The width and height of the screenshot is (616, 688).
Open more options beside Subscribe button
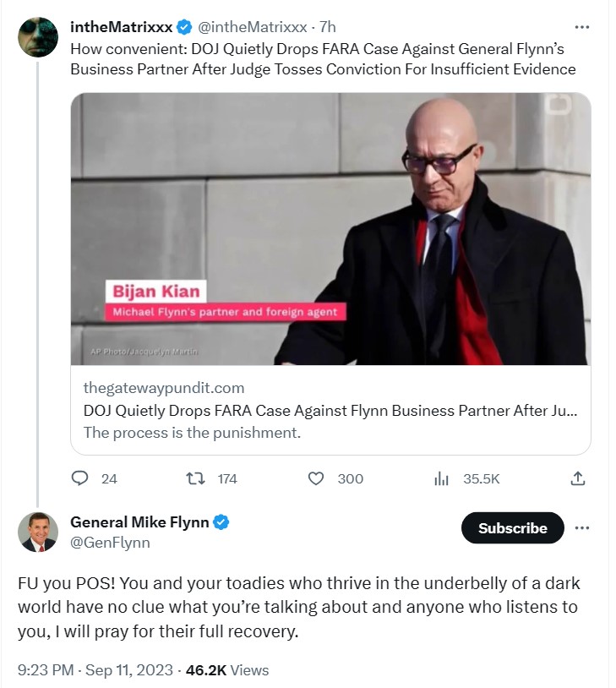click(x=581, y=528)
